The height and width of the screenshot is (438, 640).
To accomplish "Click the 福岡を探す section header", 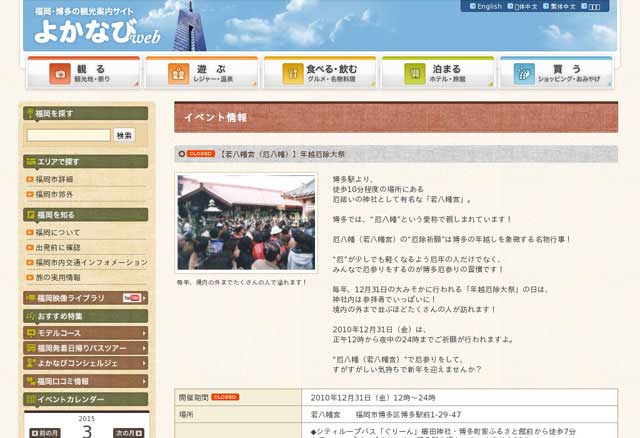I will click(85, 113).
